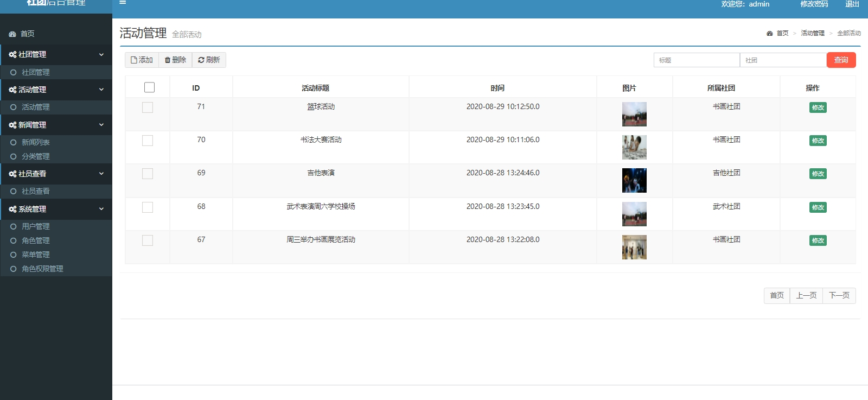Click 修改 for 武术表演周六学校操场 row
Screen dimensions: 868x400
[818, 207]
